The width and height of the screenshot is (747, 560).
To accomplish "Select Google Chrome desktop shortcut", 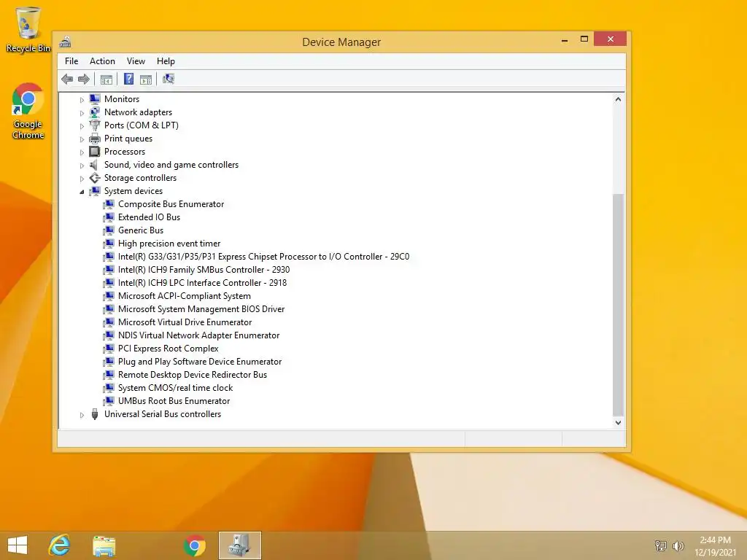I will [28, 112].
